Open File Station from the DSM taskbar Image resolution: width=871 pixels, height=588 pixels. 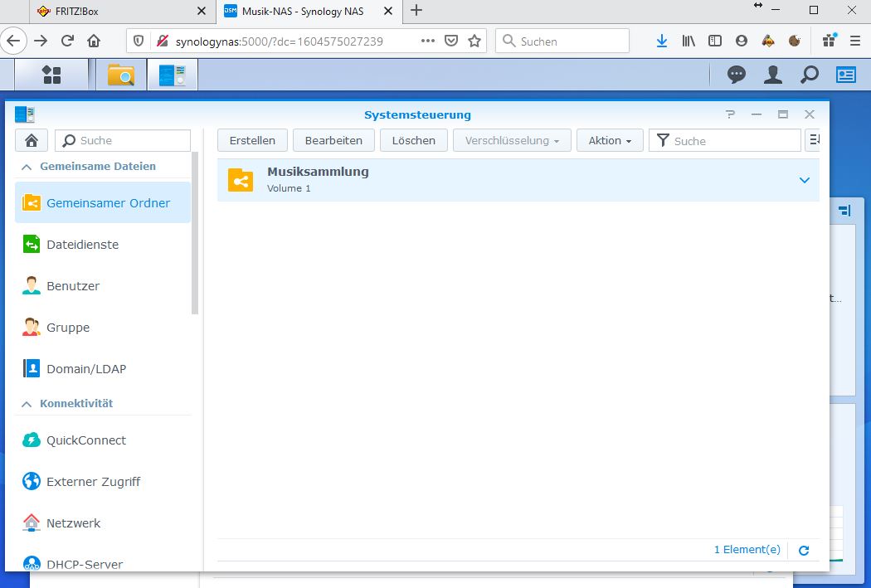[x=121, y=75]
